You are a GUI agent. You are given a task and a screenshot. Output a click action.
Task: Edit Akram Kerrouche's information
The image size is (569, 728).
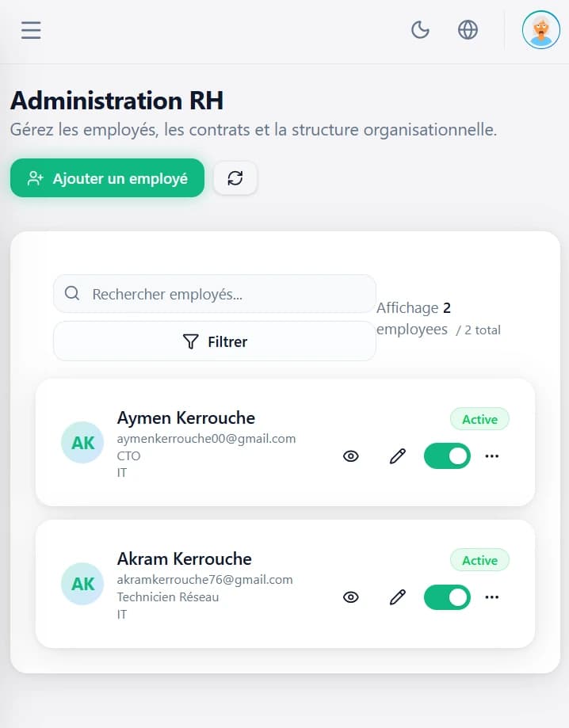point(397,597)
